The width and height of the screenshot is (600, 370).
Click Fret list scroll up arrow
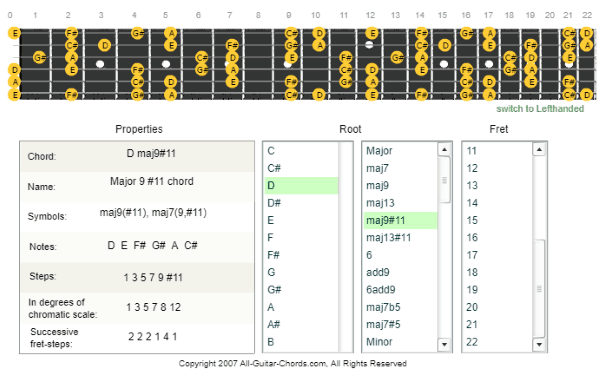point(539,149)
